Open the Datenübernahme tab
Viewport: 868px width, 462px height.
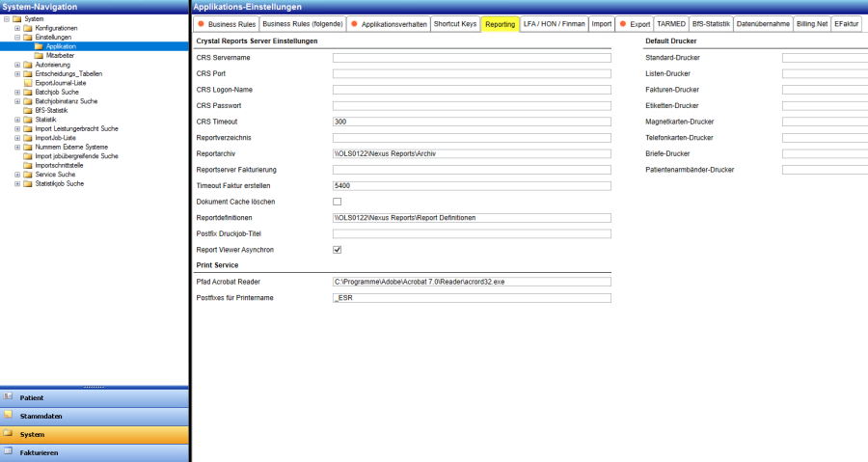tap(763, 24)
